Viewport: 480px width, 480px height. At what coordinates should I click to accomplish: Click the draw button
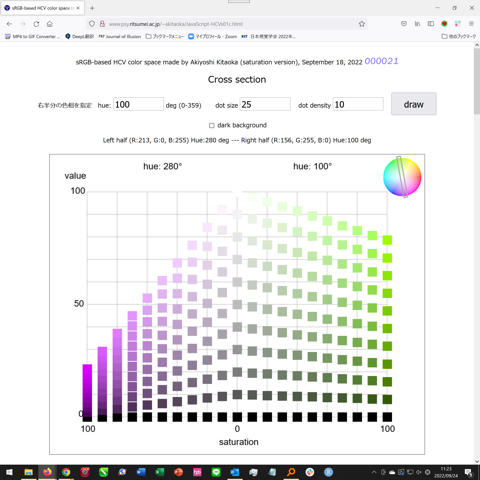coord(414,104)
